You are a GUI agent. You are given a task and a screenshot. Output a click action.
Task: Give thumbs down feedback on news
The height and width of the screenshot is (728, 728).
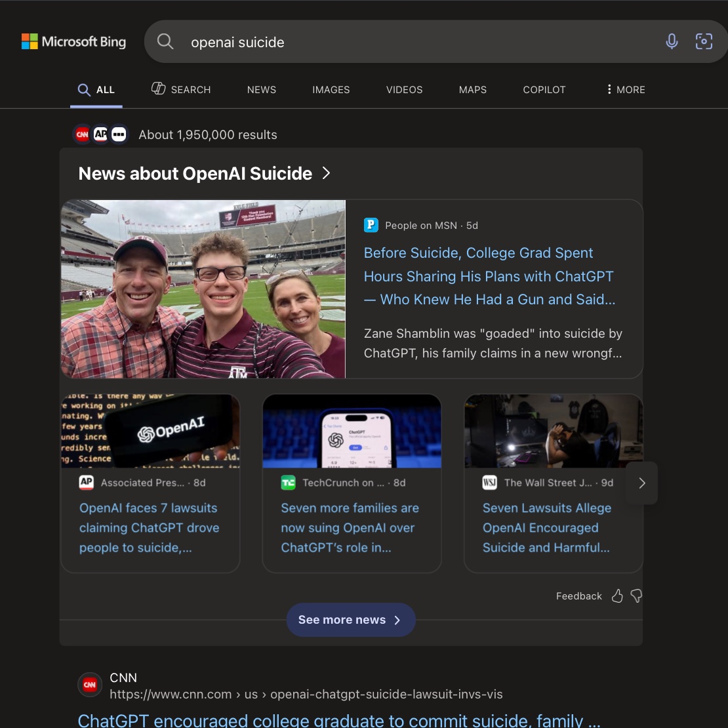tap(636, 596)
